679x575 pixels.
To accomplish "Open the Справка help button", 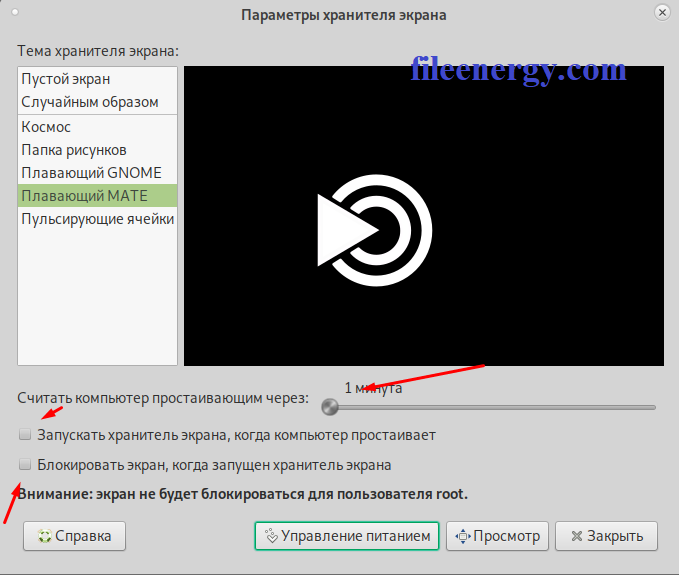I will [x=74, y=536].
